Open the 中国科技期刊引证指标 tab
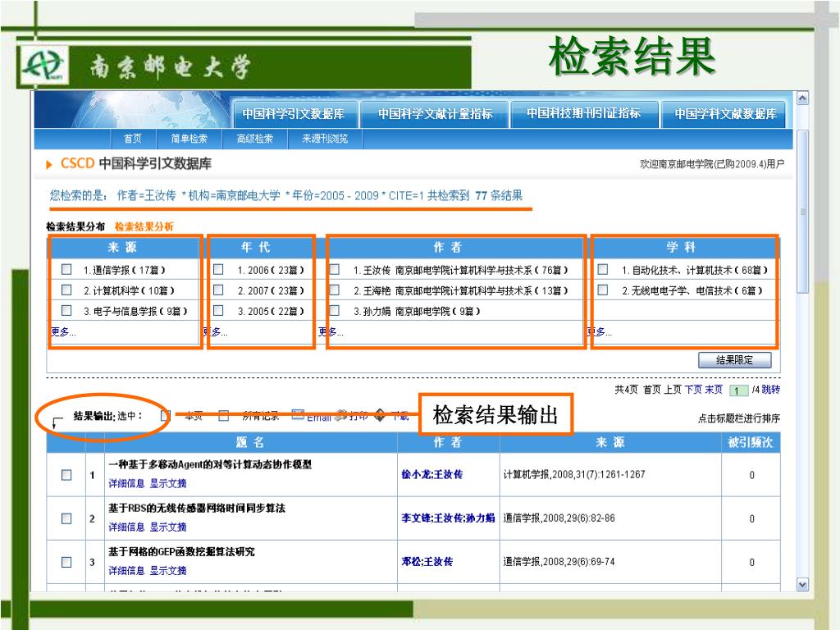The width and height of the screenshot is (840, 630). pyautogui.click(x=584, y=113)
